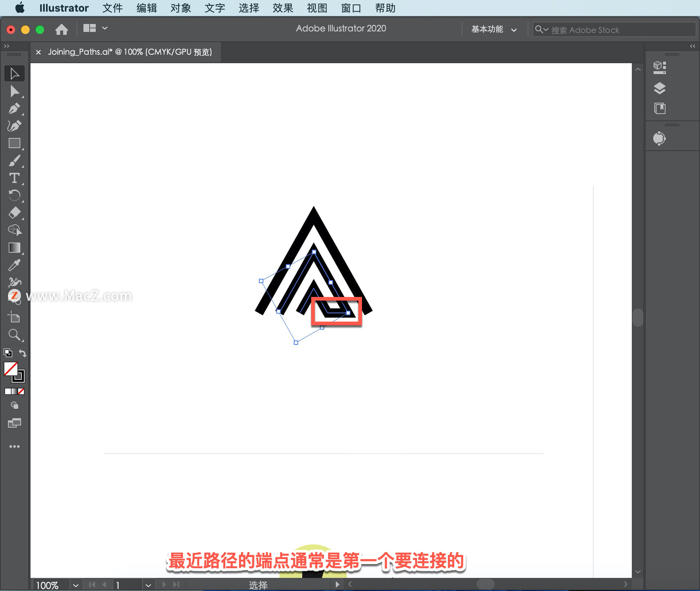Screen dimensions: 700x591
Task: Choose the Rectangle tool
Action: coord(15,143)
